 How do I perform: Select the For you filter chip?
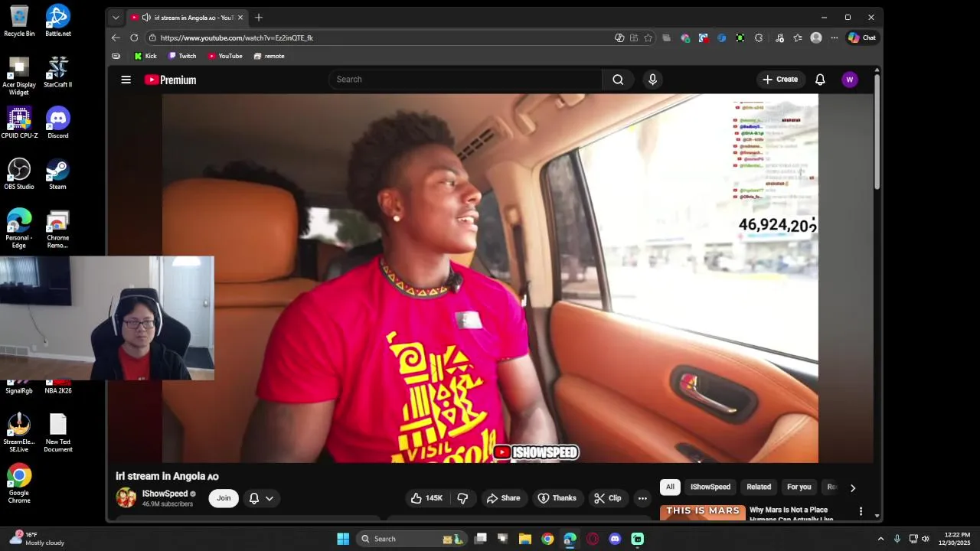pyautogui.click(x=799, y=487)
